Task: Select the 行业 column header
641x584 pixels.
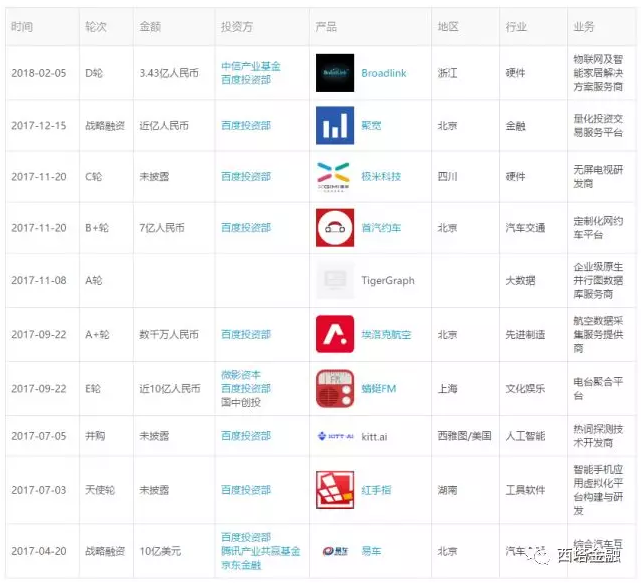Action: (x=516, y=27)
